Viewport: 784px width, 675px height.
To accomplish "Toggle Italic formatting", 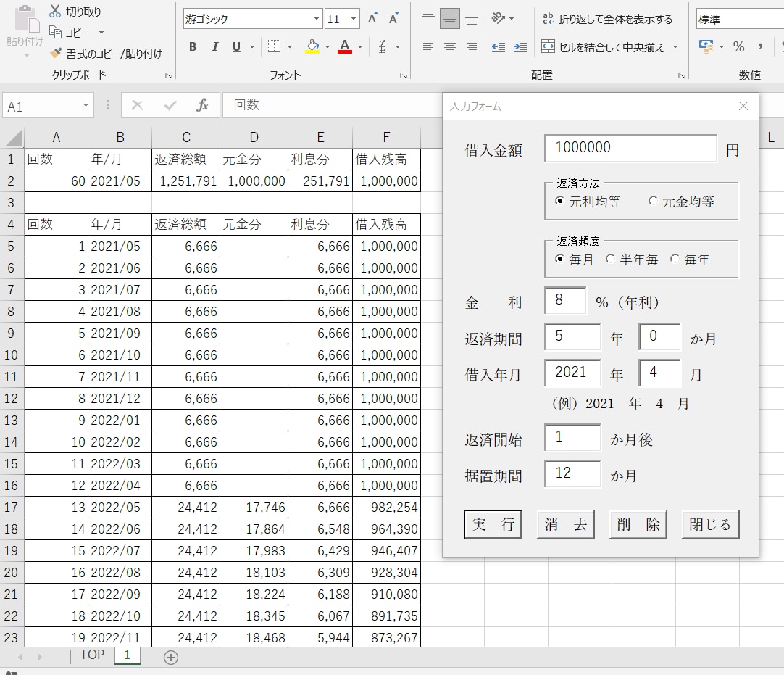I will coord(215,47).
